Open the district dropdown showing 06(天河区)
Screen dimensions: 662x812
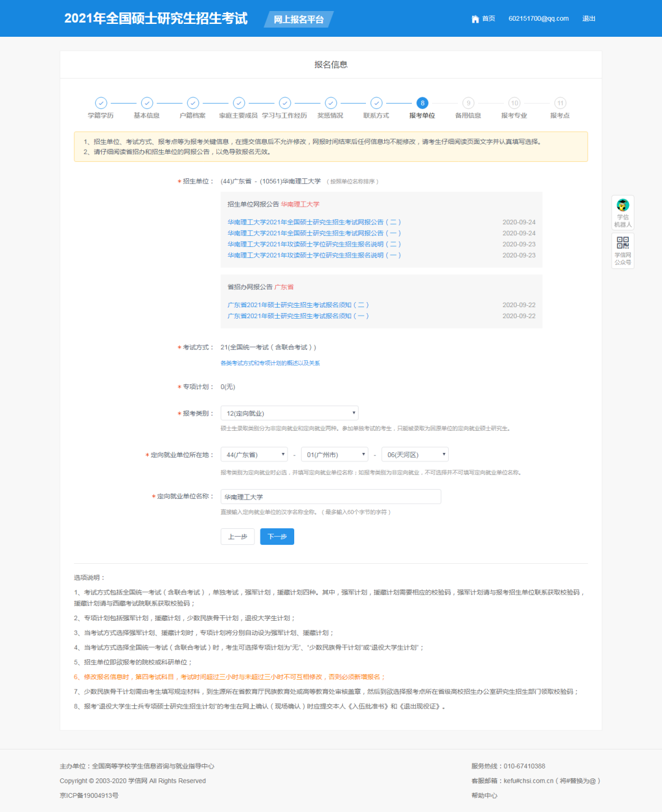point(415,454)
